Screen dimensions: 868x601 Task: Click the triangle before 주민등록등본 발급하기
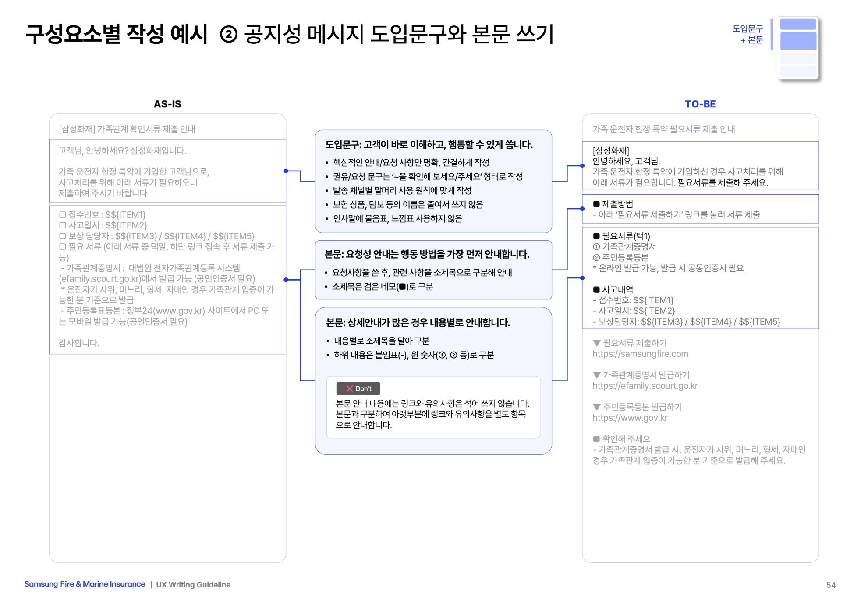[x=596, y=407]
